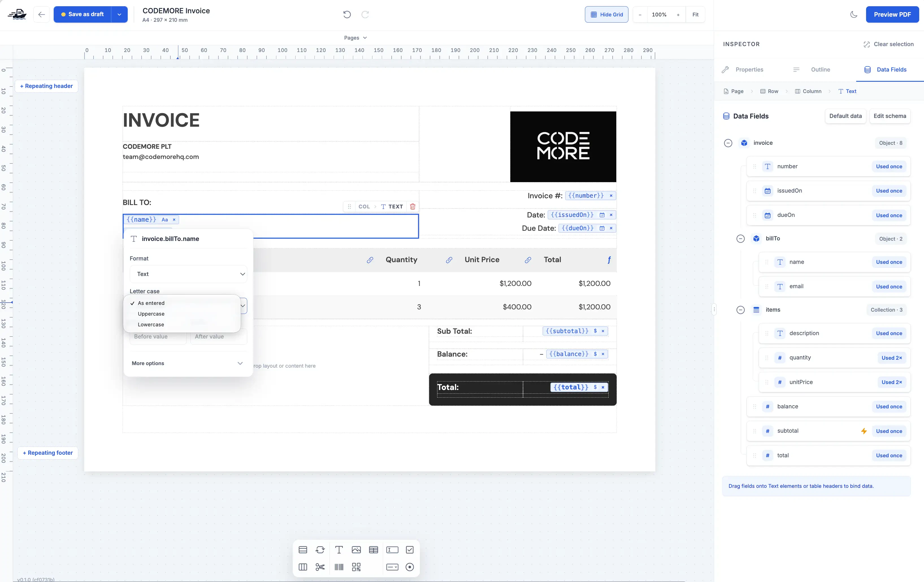Image resolution: width=924 pixels, height=582 pixels.
Task: Click the After value input field
Action: (219, 337)
